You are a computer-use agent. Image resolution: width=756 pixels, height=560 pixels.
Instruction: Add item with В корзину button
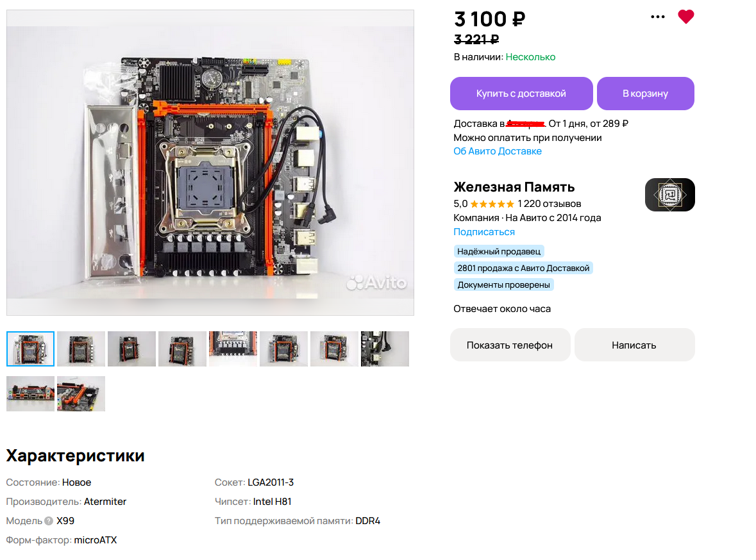click(646, 94)
